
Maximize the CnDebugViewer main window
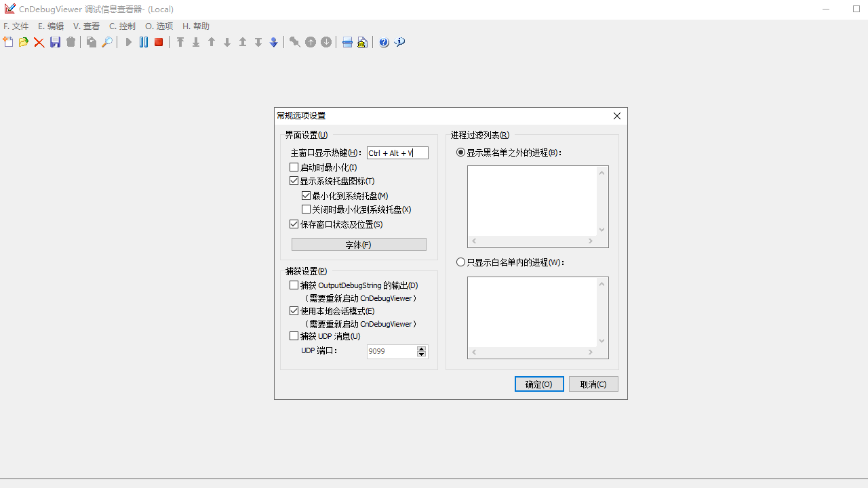(856, 9)
